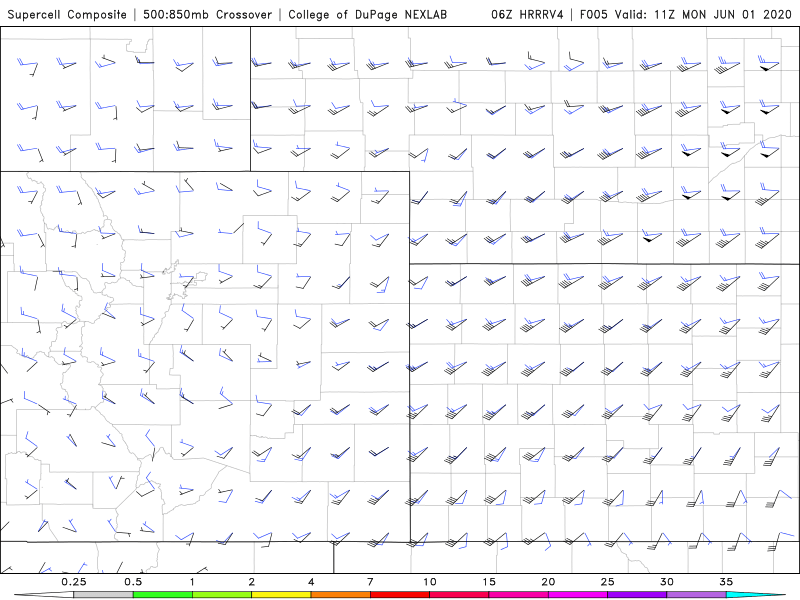This screenshot has width=800, height=600.
Task: Click the "F005" forecast hour label
Action: (594, 15)
